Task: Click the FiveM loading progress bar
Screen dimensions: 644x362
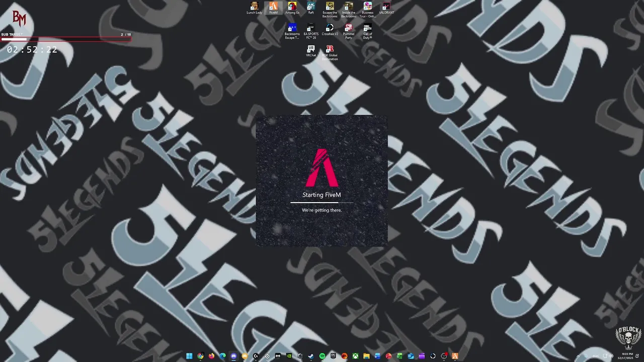Action: (x=321, y=203)
